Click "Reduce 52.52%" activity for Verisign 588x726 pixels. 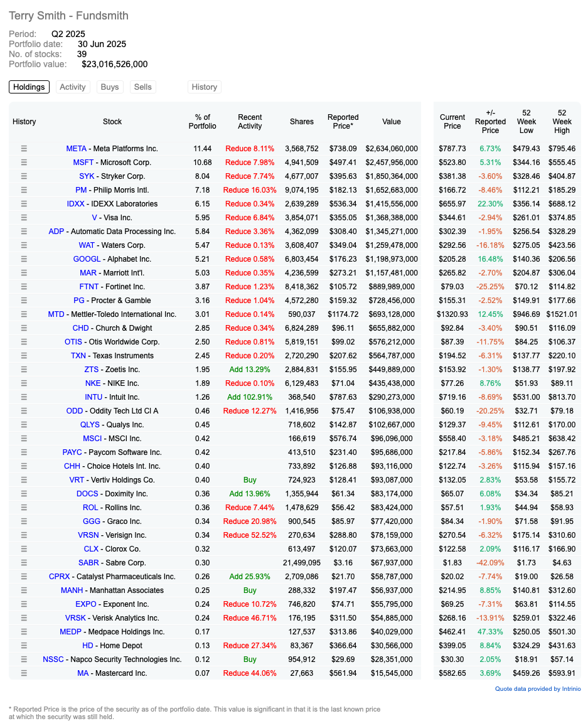250,535
